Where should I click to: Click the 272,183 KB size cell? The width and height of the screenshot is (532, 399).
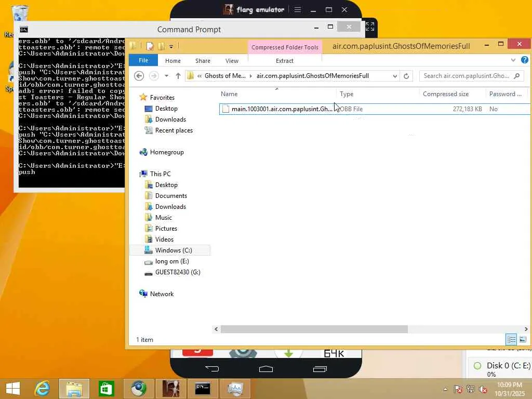[467, 109]
